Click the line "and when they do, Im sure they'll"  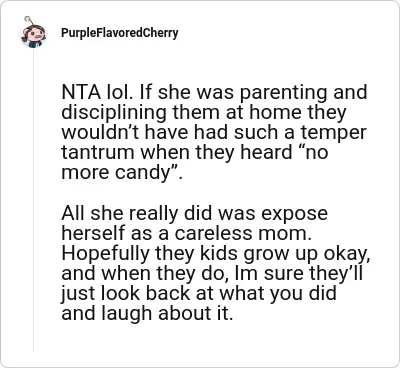pyautogui.click(x=212, y=273)
